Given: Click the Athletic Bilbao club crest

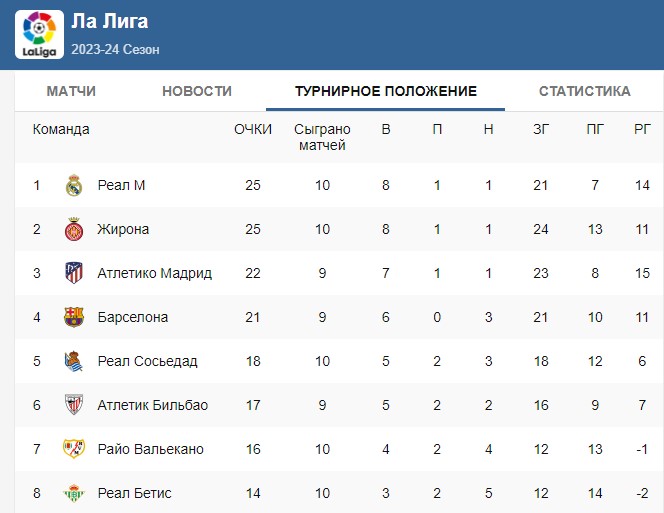Looking at the screenshot, I should pyautogui.click(x=74, y=405).
